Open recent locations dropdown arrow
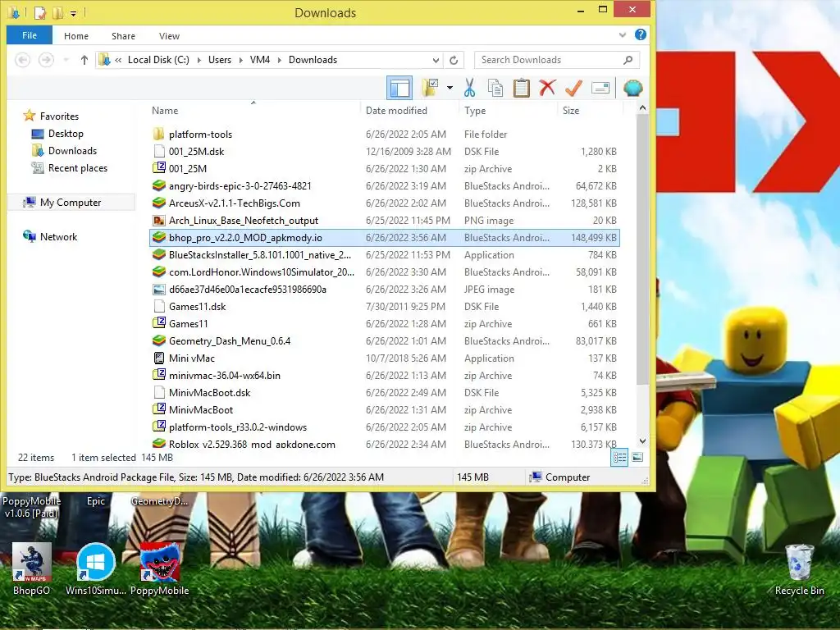Image resolution: width=840 pixels, height=630 pixels. (66, 59)
